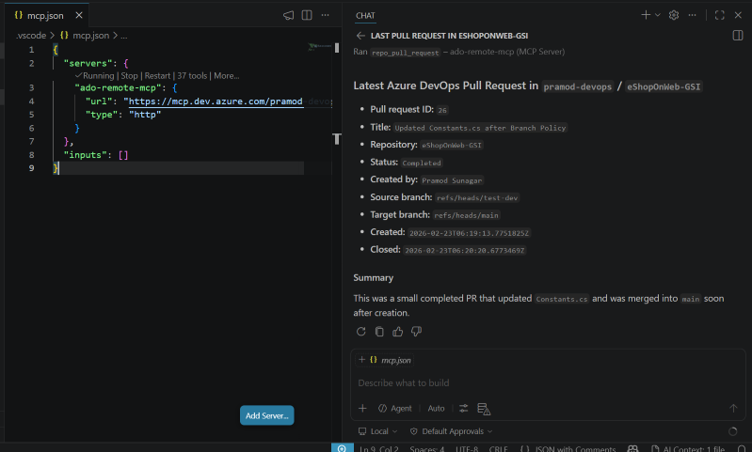Click Running status in the code lens
The width and height of the screenshot is (752, 452).
(95, 76)
